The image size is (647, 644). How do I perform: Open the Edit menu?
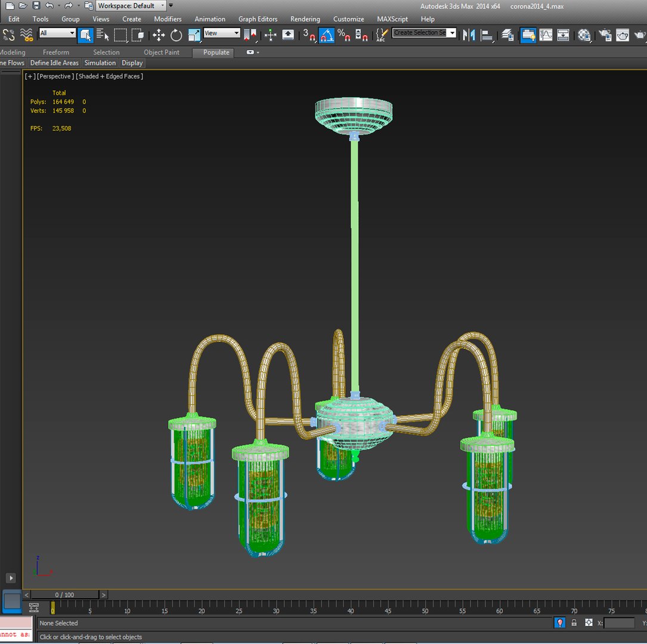pos(14,19)
